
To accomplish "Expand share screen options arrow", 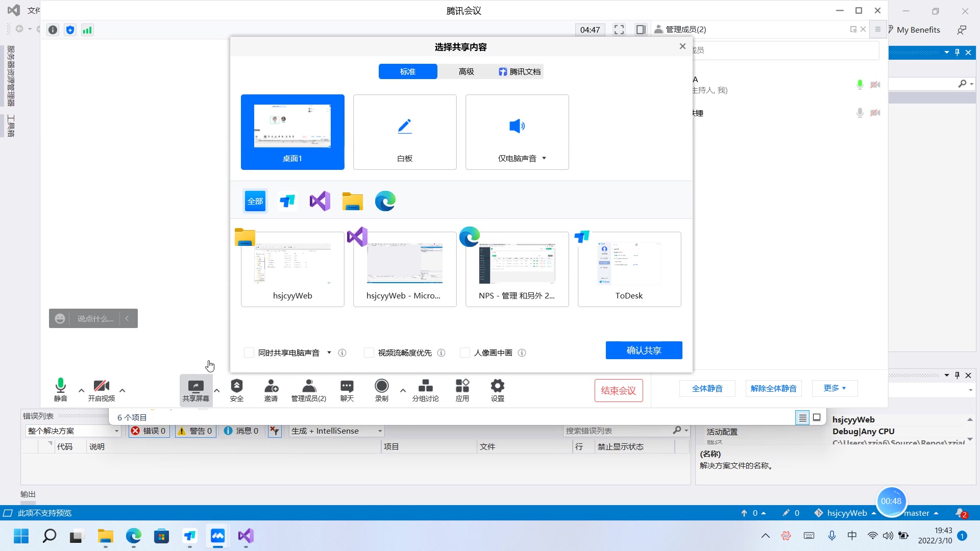I will click(x=217, y=390).
